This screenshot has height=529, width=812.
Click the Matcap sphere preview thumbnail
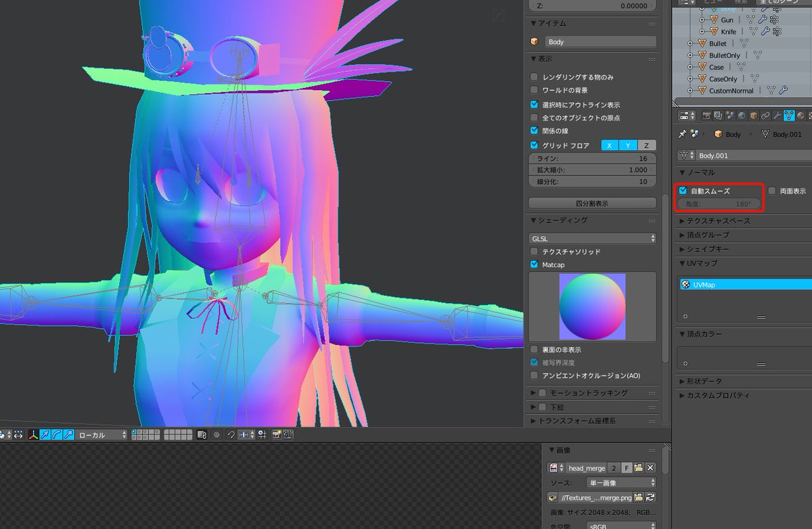click(x=592, y=306)
